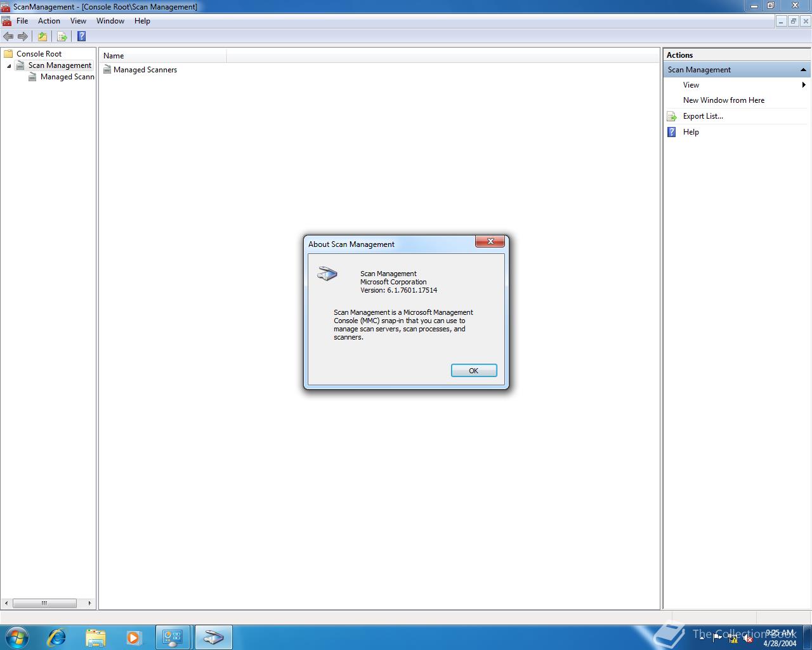Collapse the Scan Management tree node
812x650 pixels.
point(9,66)
